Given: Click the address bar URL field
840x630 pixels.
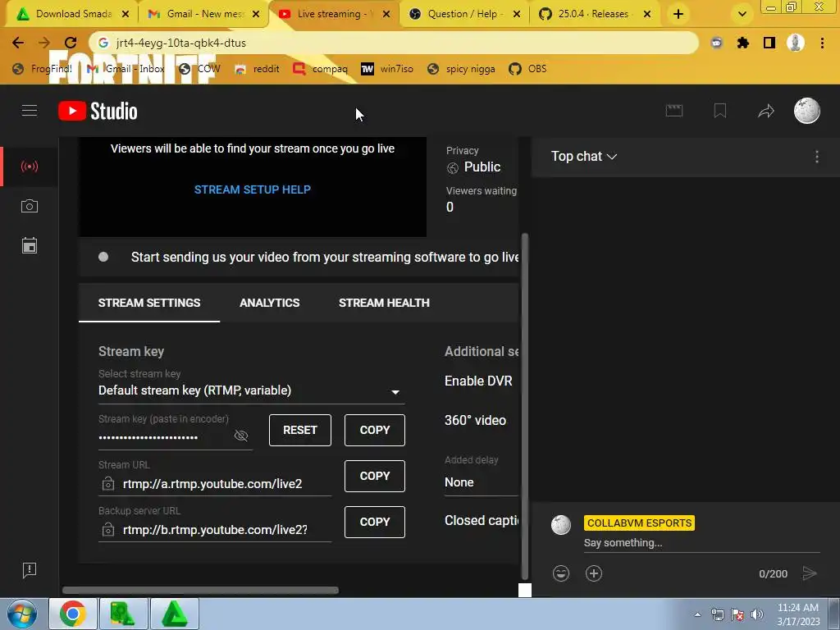Looking at the screenshot, I should (394, 43).
